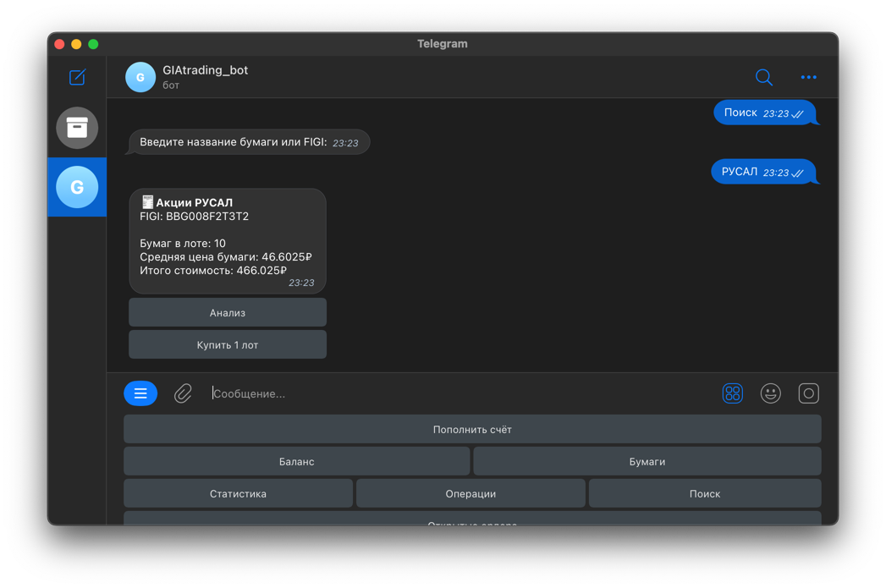Open the Archived chats folder icon
The height and width of the screenshot is (588, 886).
coord(77,128)
